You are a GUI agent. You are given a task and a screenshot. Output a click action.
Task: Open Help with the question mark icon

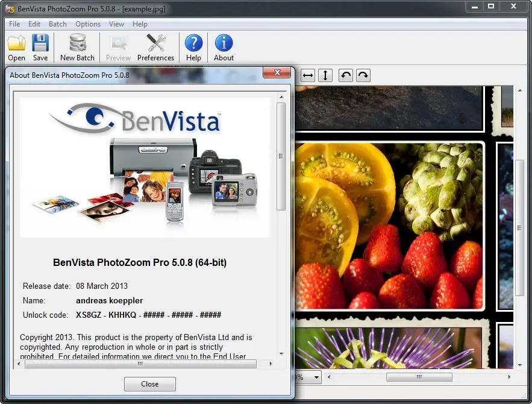click(194, 48)
